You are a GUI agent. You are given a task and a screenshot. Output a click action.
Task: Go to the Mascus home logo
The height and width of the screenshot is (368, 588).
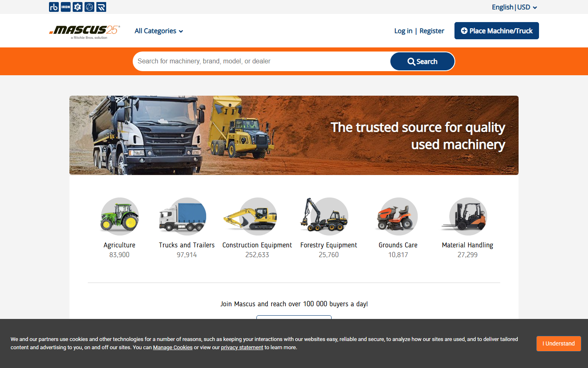click(85, 31)
